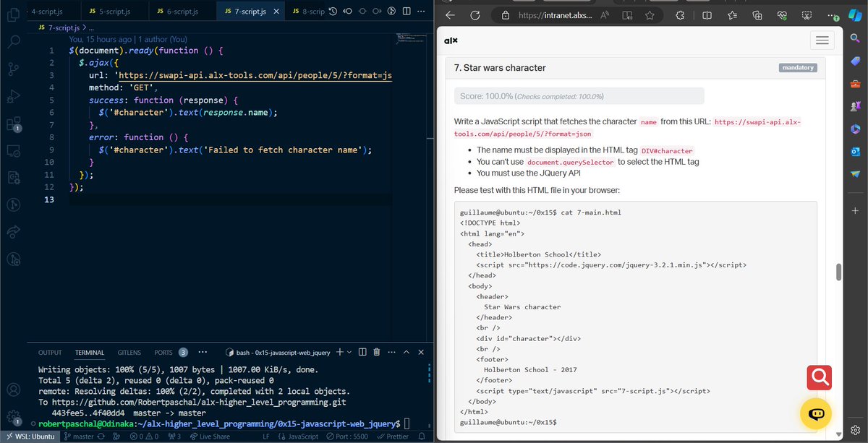Open editor More Actions ellipsis
The image size is (868, 443).
point(421,12)
